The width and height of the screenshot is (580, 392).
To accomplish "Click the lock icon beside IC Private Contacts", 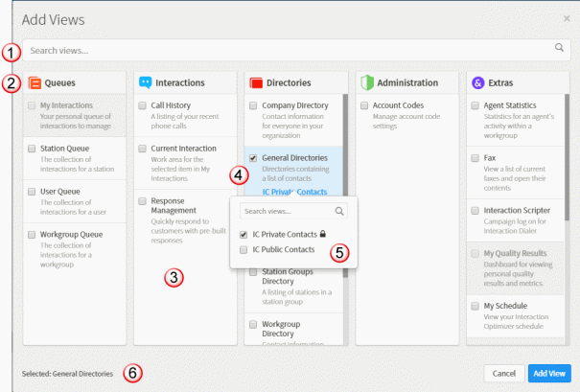I will click(x=323, y=233).
